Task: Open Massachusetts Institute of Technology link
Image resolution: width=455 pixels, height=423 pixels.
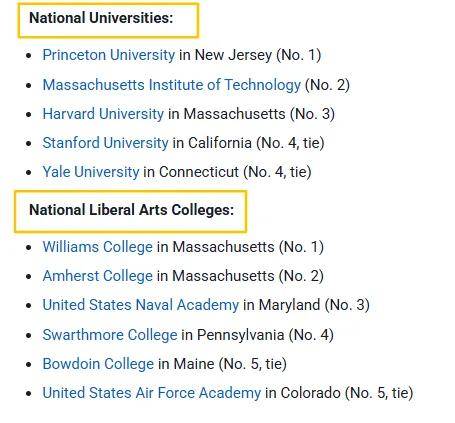Action: click(x=172, y=85)
